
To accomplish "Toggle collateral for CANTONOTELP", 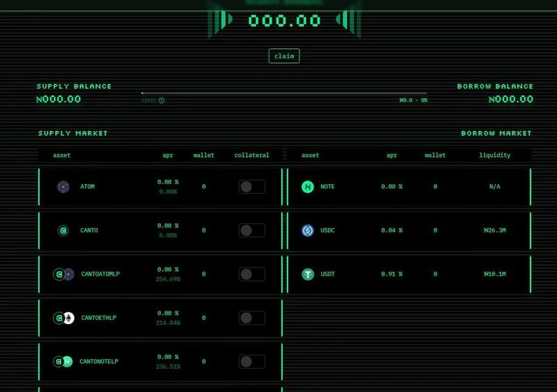I will tap(251, 362).
